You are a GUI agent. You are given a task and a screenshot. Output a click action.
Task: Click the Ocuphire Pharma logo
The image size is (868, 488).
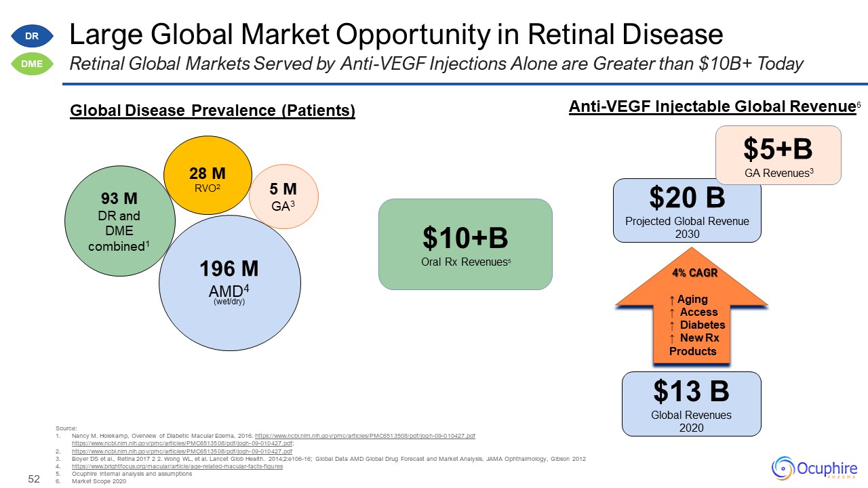[814, 468]
